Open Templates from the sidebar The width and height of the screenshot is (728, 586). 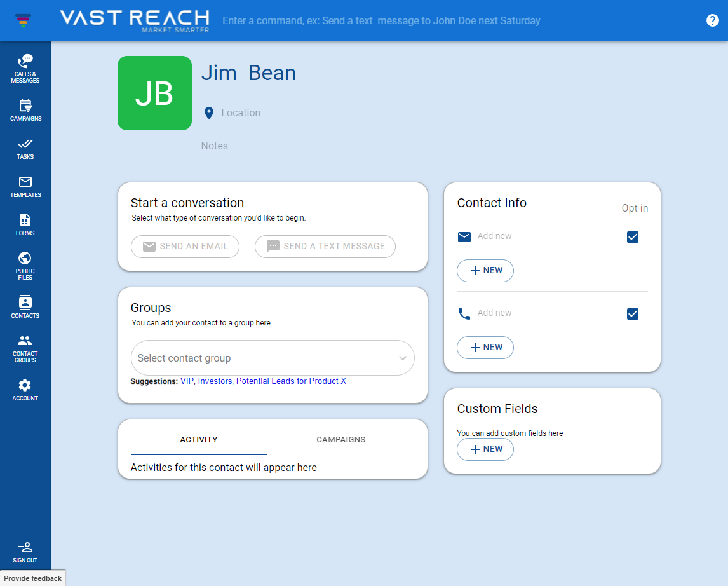coord(25,187)
